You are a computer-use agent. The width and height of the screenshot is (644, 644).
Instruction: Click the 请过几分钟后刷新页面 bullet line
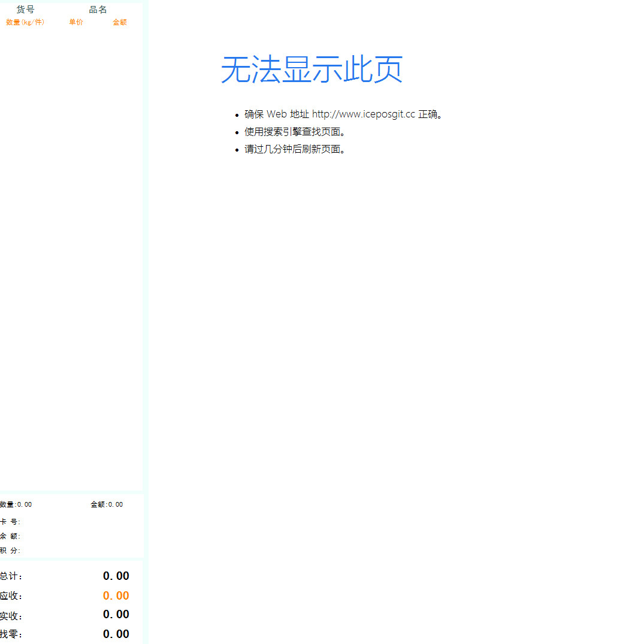(295, 149)
